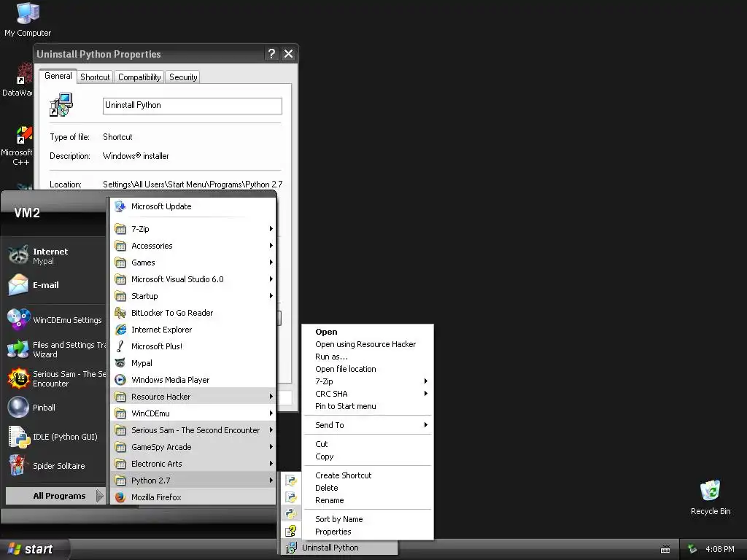
Task: Choose Delete from the context menu
Action: coord(368,488)
